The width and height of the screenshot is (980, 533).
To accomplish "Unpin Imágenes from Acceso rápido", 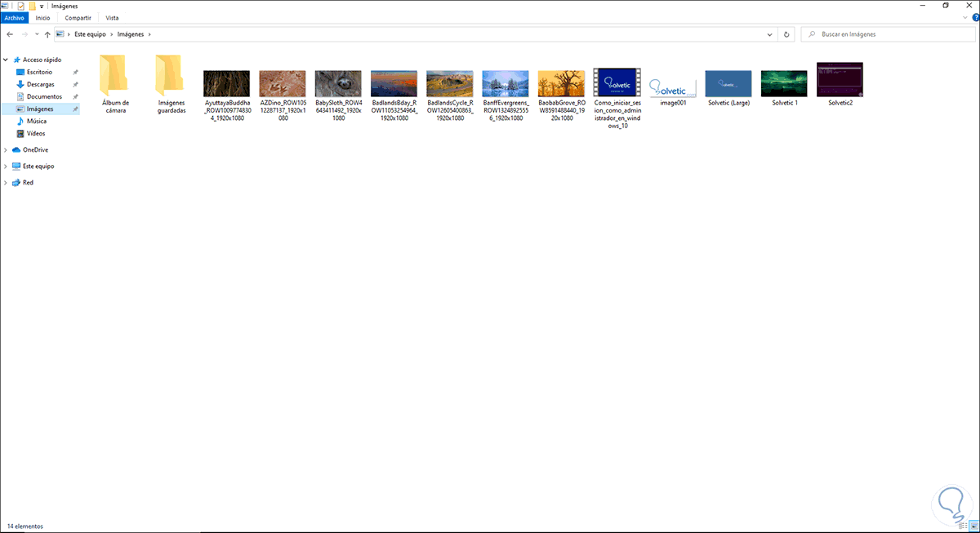I will (x=77, y=109).
